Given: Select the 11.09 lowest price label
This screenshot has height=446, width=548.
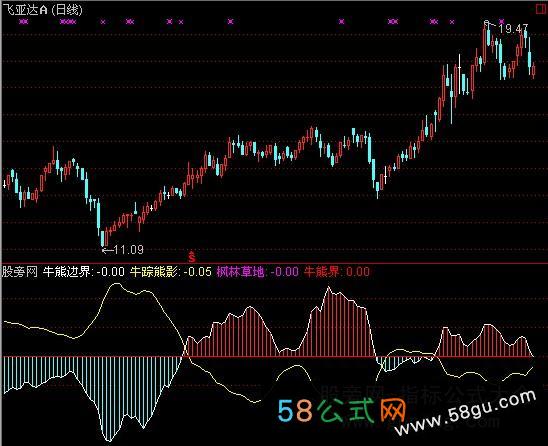Looking at the screenshot, I should point(128,250).
